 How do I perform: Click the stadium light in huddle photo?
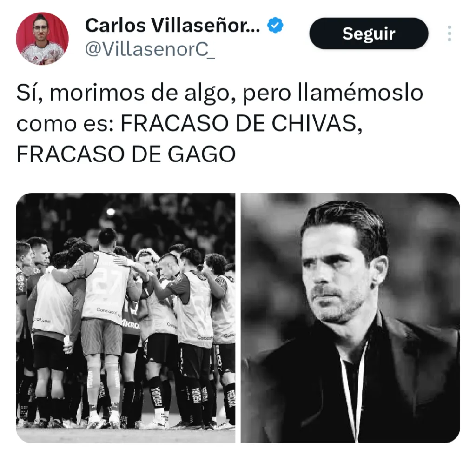pyautogui.click(x=111, y=211)
